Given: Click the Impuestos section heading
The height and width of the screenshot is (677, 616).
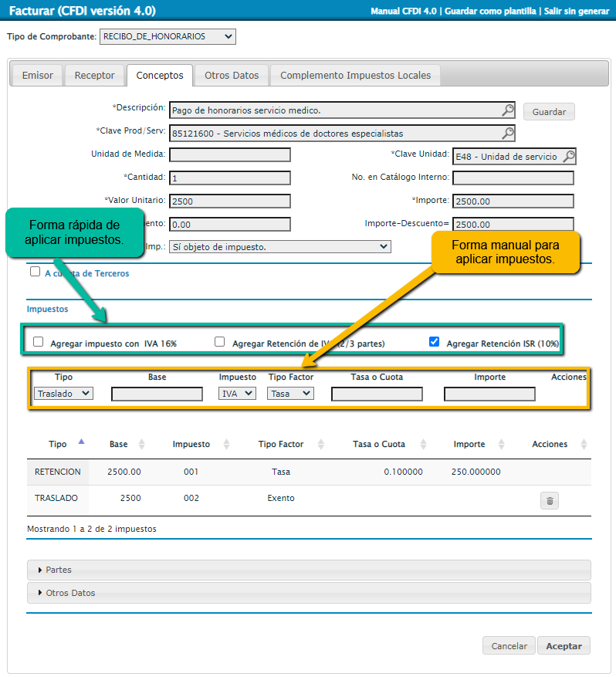Looking at the screenshot, I should coord(48,309).
